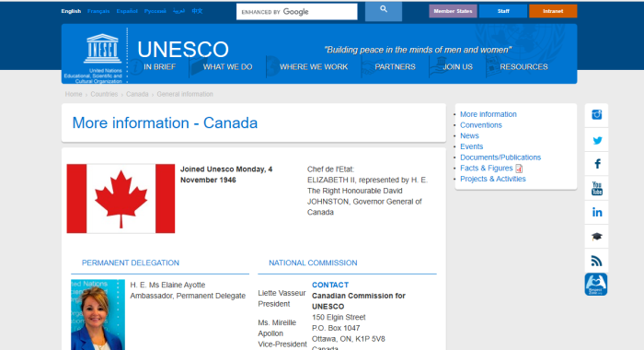The height and width of the screenshot is (350, 644).
Task: Switch language to Chinese
Action: point(197,11)
